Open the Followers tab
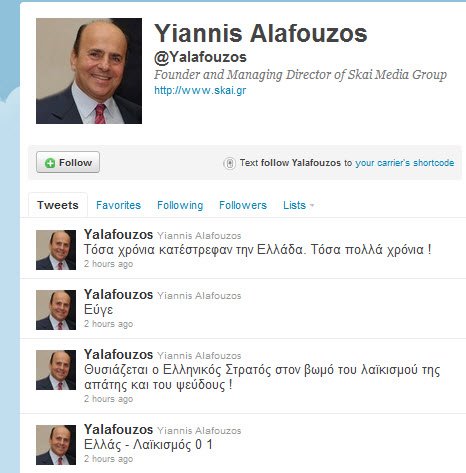Screen dimensions: 466x473 pos(243,205)
